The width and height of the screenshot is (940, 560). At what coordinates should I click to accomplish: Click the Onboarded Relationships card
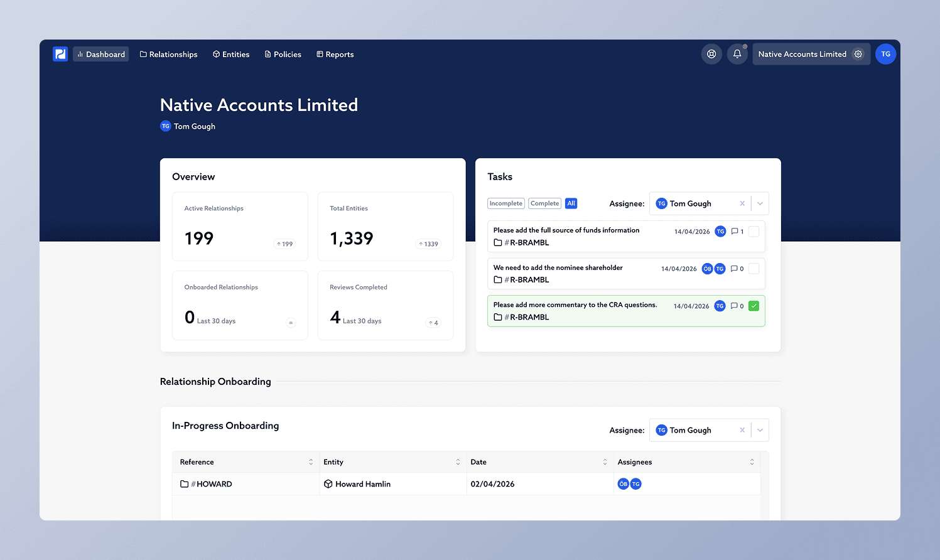point(240,305)
